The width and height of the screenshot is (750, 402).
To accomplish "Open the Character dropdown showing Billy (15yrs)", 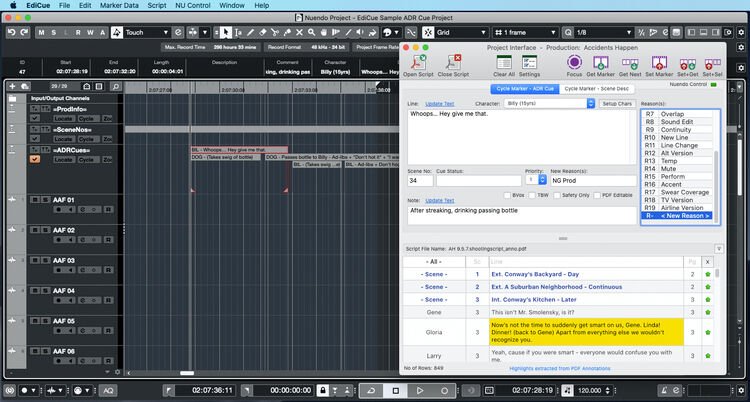I will pos(549,103).
